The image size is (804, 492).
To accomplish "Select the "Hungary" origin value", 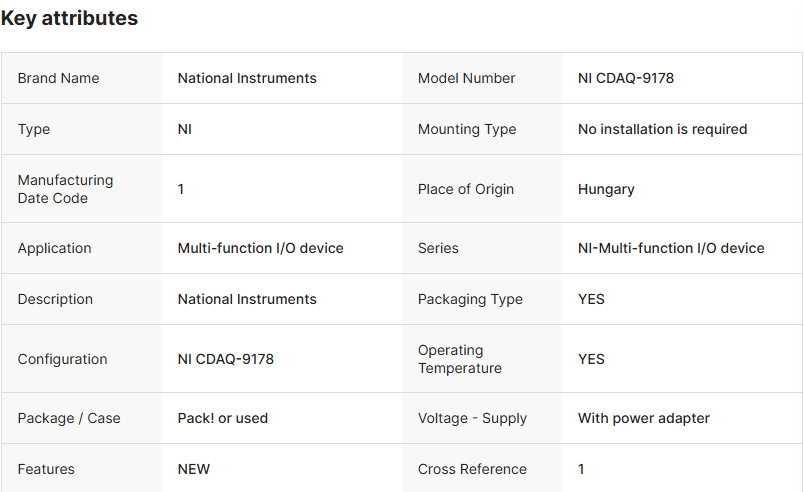I will point(606,189).
